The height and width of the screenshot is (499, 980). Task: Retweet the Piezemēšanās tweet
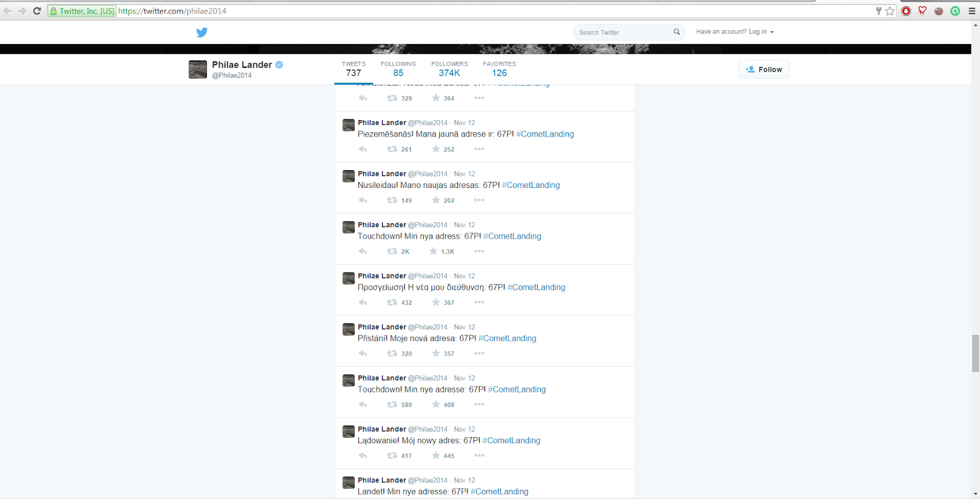392,149
